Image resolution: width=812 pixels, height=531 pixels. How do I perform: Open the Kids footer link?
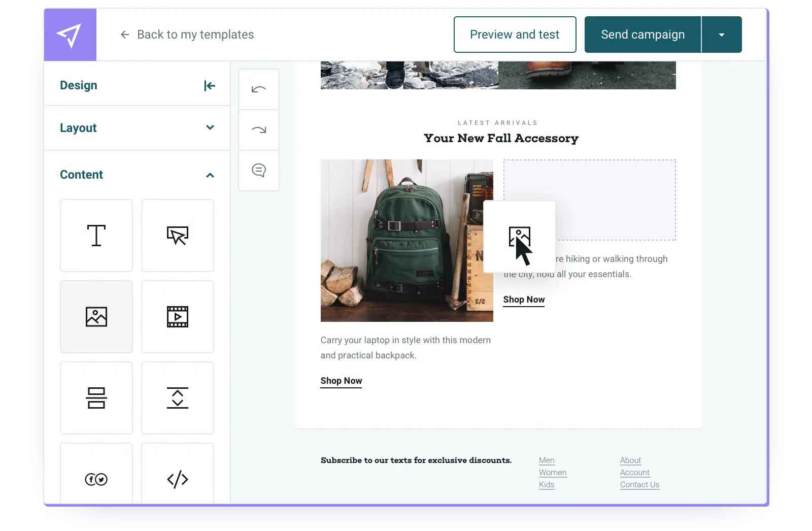point(547,485)
